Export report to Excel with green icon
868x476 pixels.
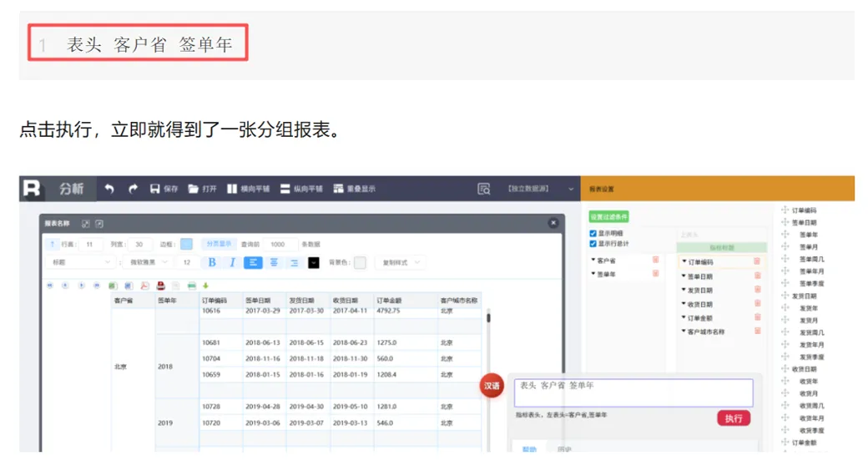(x=113, y=286)
